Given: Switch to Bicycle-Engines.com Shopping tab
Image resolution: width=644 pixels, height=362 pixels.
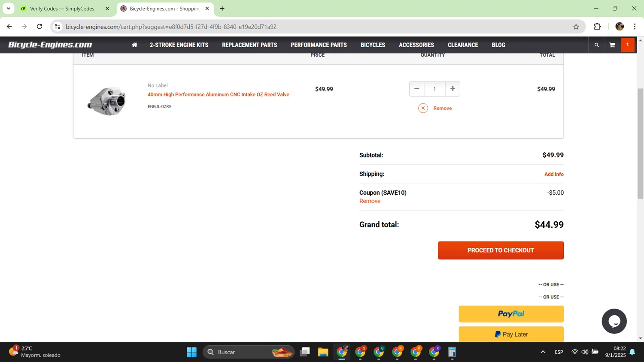Looking at the screenshot, I should coord(164,9).
